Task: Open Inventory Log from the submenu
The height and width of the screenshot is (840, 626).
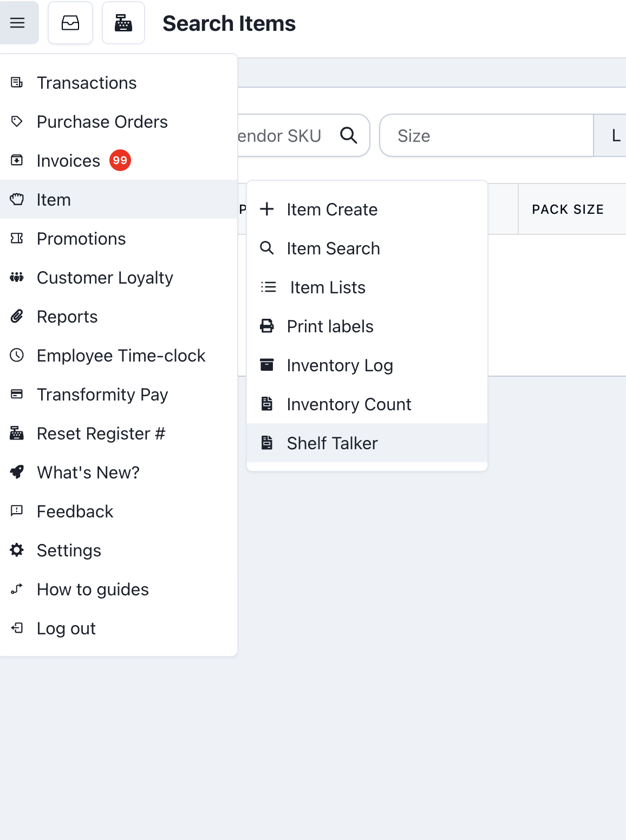Action: click(340, 365)
